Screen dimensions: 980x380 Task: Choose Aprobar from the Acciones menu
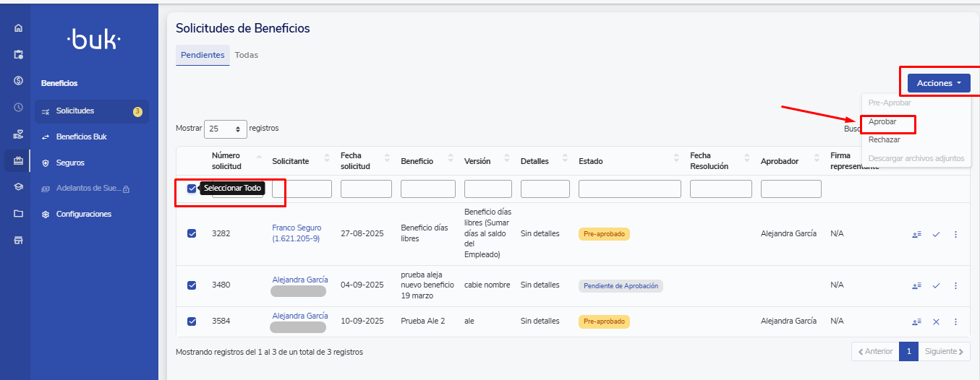[x=882, y=122]
